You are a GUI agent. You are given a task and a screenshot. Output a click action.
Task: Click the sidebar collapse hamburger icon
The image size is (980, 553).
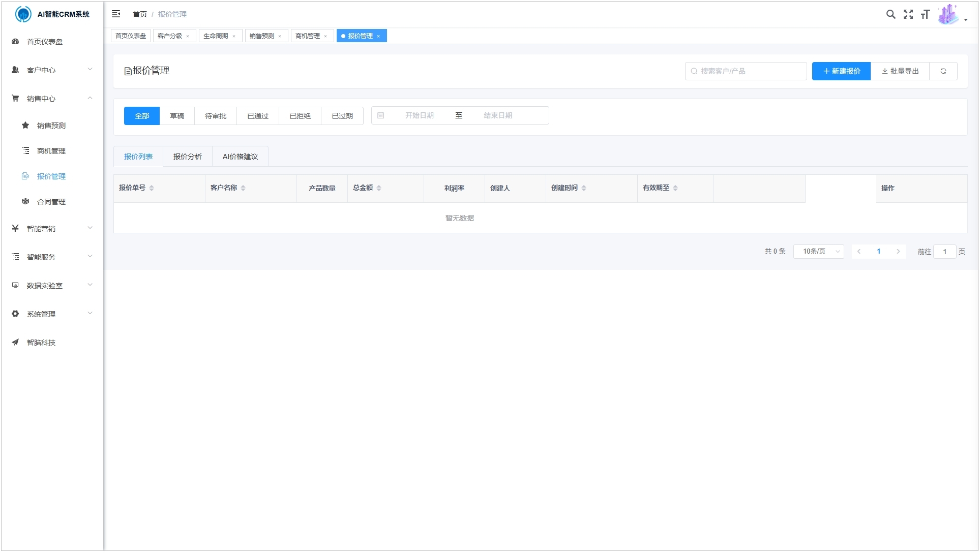[x=116, y=14]
